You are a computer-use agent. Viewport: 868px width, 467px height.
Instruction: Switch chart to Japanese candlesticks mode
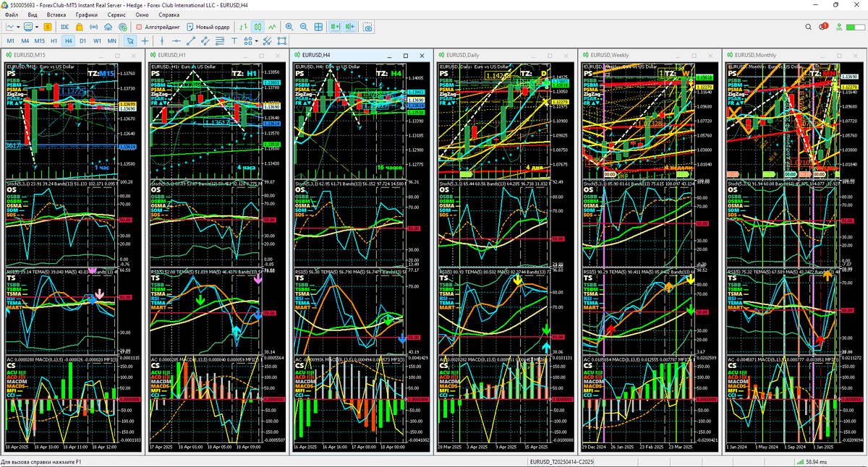(x=258, y=27)
